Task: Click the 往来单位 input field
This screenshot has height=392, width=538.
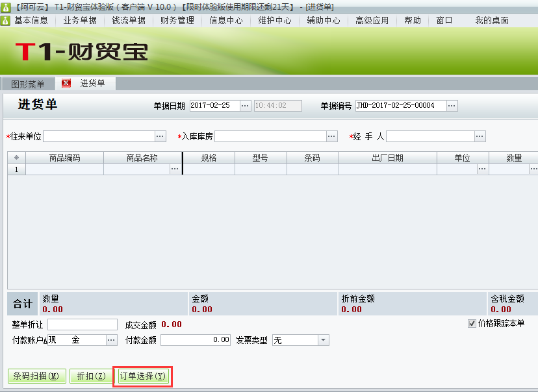Action: coord(99,136)
